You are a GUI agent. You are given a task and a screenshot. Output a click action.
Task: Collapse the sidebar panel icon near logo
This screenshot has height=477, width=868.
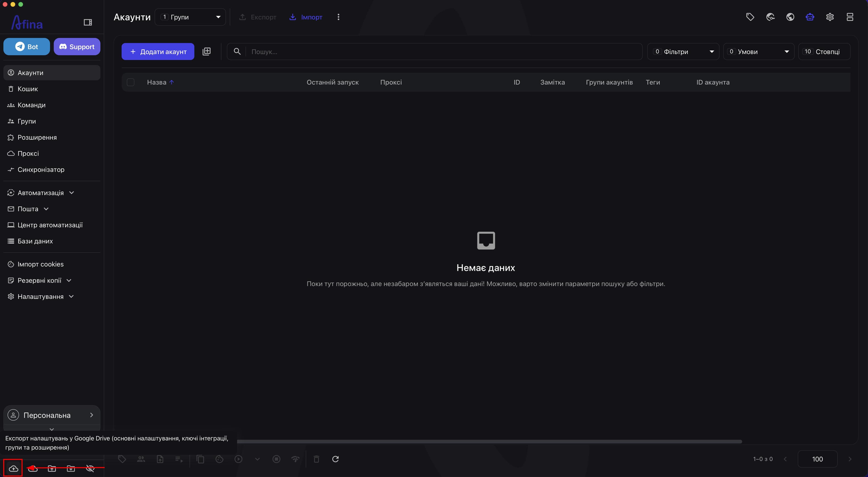pos(88,22)
